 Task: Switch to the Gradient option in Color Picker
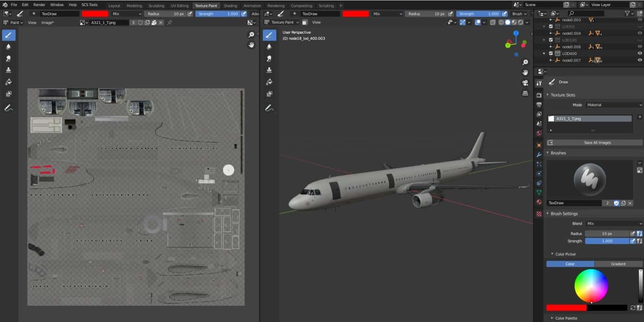click(618, 264)
